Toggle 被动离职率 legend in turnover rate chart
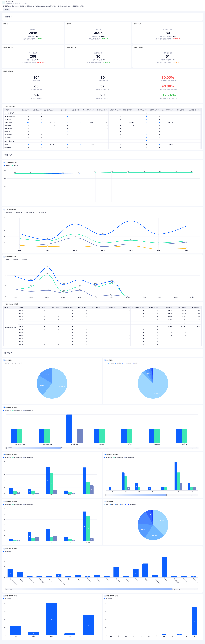Screen dimensions: 205x644 [x=24, y=260]
